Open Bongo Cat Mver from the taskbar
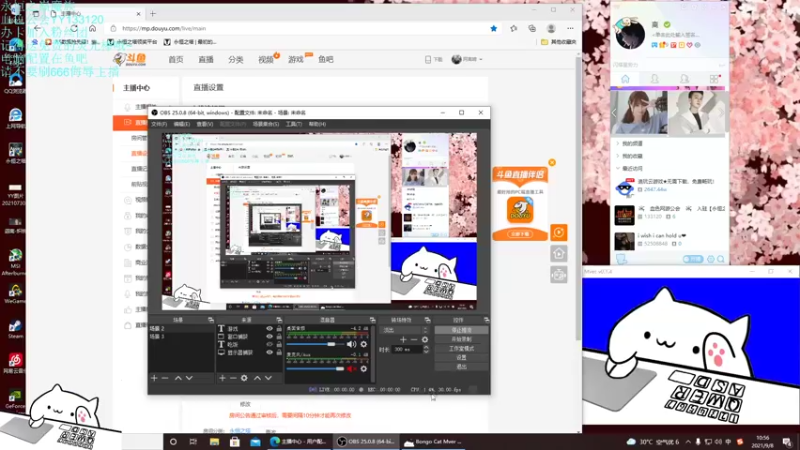This screenshot has width=800, height=450. click(433, 442)
